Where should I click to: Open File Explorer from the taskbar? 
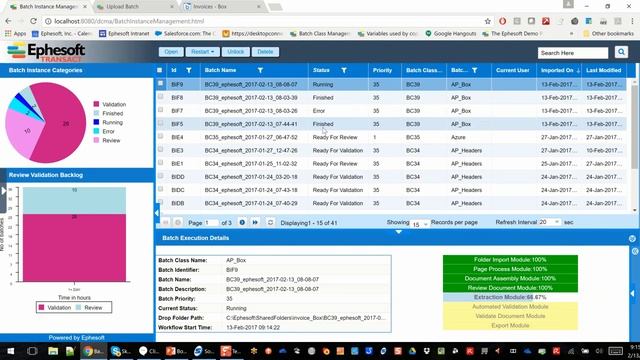coord(53,351)
